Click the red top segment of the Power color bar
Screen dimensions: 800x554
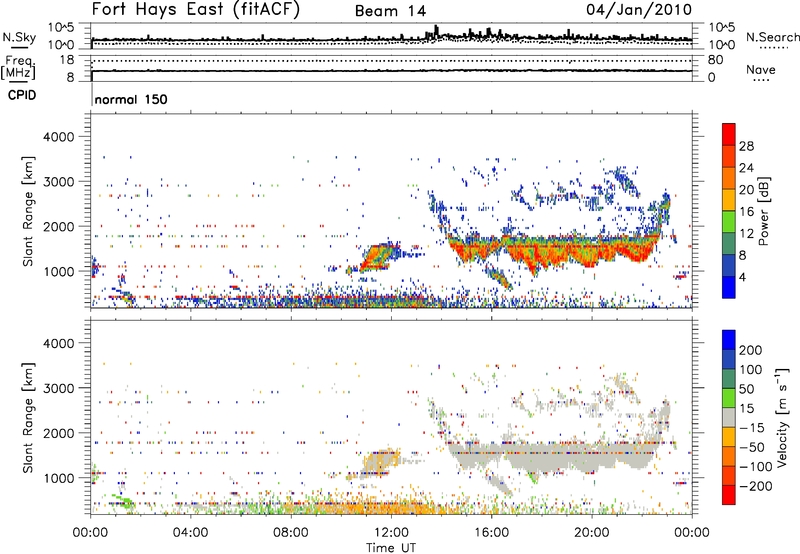[729, 134]
